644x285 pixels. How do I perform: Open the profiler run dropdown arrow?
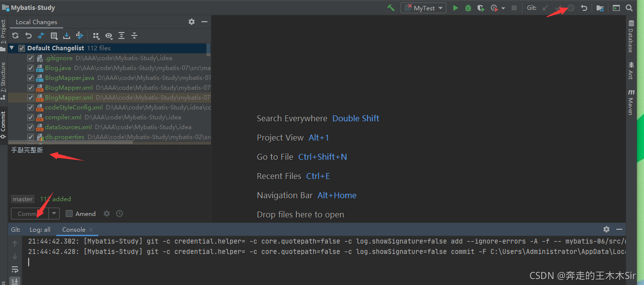(503, 8)
